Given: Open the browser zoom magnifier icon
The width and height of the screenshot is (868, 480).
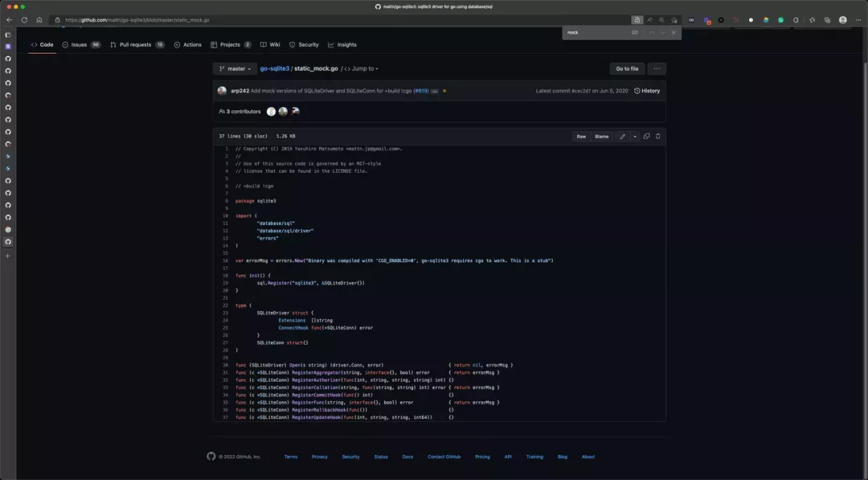Looking at the screenshot, I should click(661, 20).
